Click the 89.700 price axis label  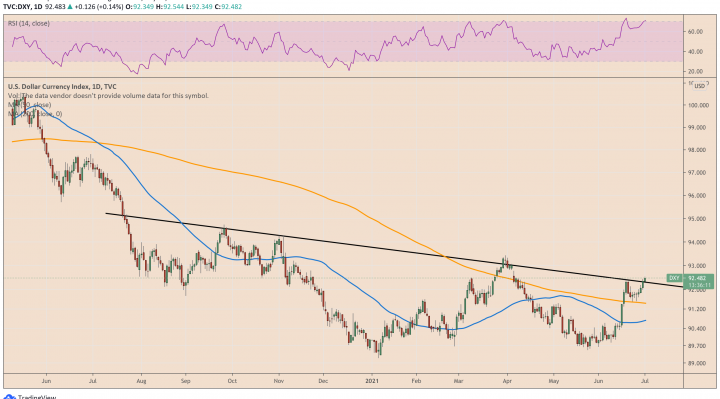(698, 346)
